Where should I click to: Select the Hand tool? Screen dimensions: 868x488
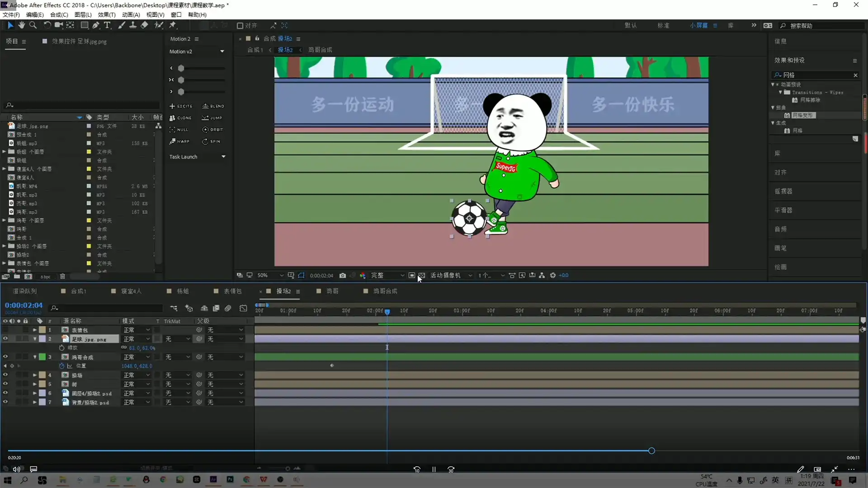22,25
